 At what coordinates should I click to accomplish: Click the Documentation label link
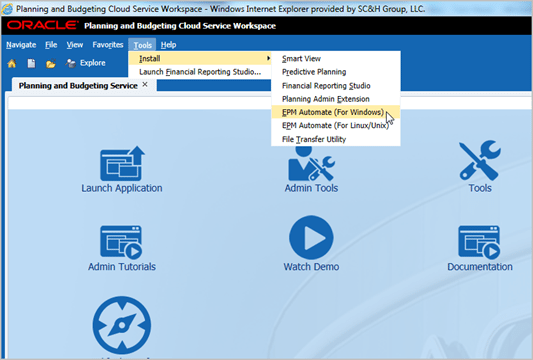coord(480,267)
